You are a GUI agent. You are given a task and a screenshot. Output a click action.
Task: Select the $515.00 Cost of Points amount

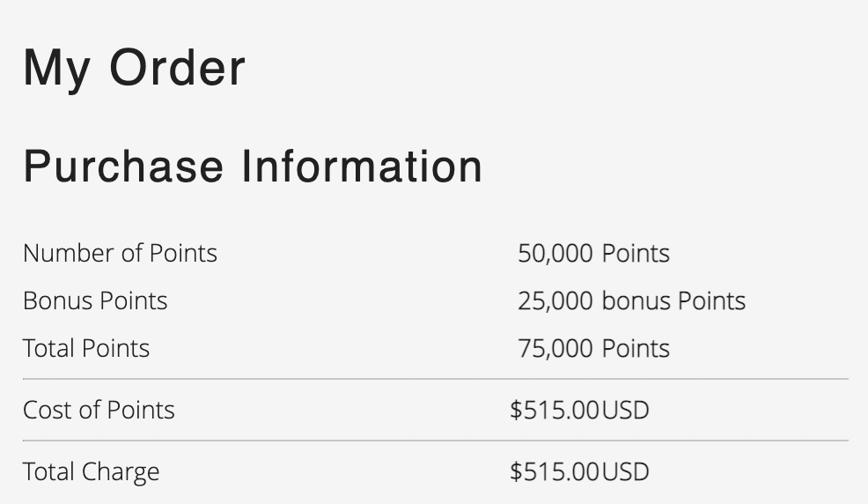coord(554,411)
